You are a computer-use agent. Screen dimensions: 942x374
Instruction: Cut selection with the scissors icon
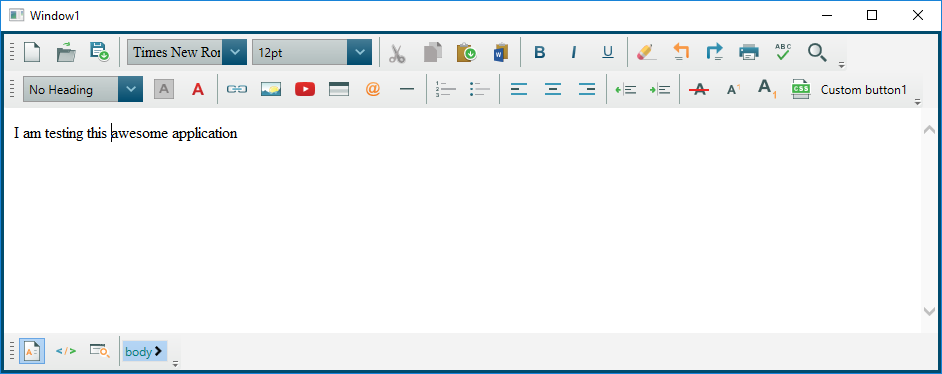[397, 53]
